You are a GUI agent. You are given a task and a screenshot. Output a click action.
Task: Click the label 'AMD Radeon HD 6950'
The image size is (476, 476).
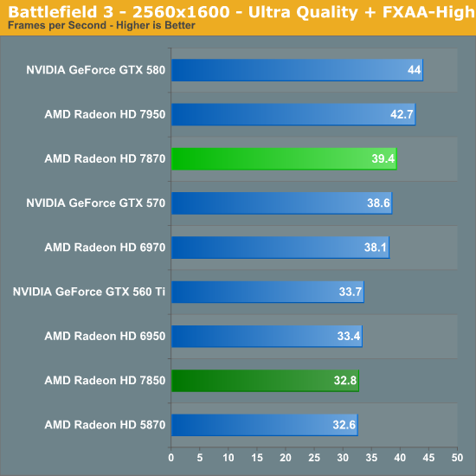click(x=105, y=336)
